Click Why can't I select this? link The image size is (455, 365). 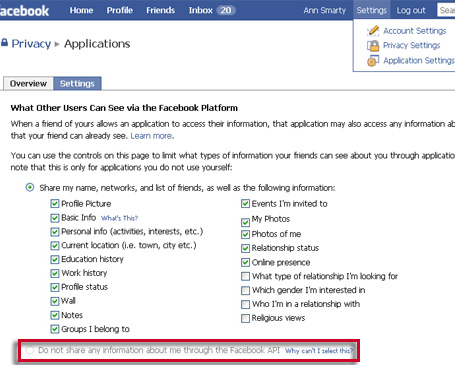(x=319, y=351)
